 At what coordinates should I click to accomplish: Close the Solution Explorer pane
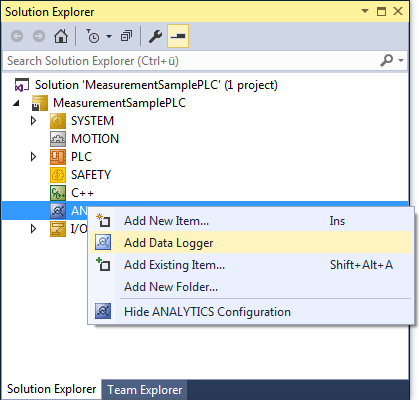pyautogui.click(x=398, y=11)
